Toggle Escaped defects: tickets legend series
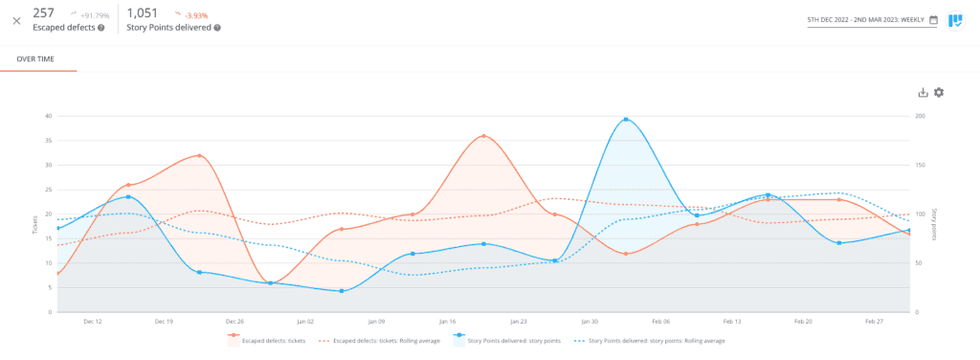 pyautogui.click(x=267, y=341)
